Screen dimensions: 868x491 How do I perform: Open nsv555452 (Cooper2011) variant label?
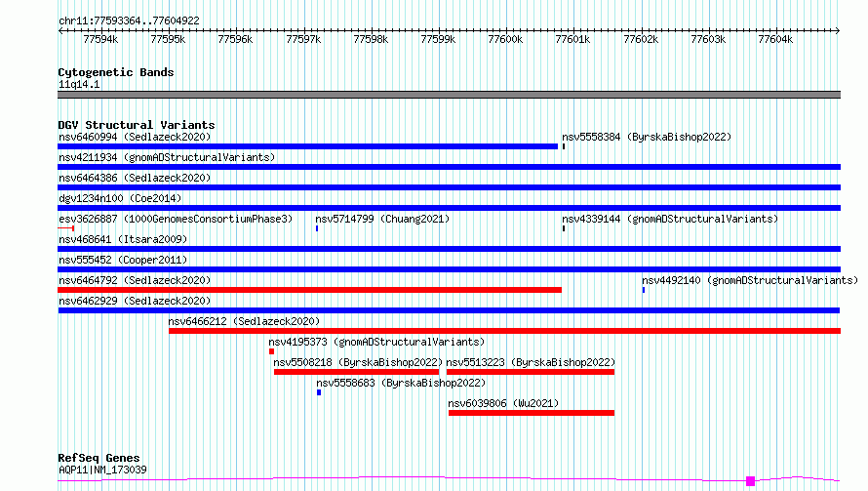click(123, 260)
